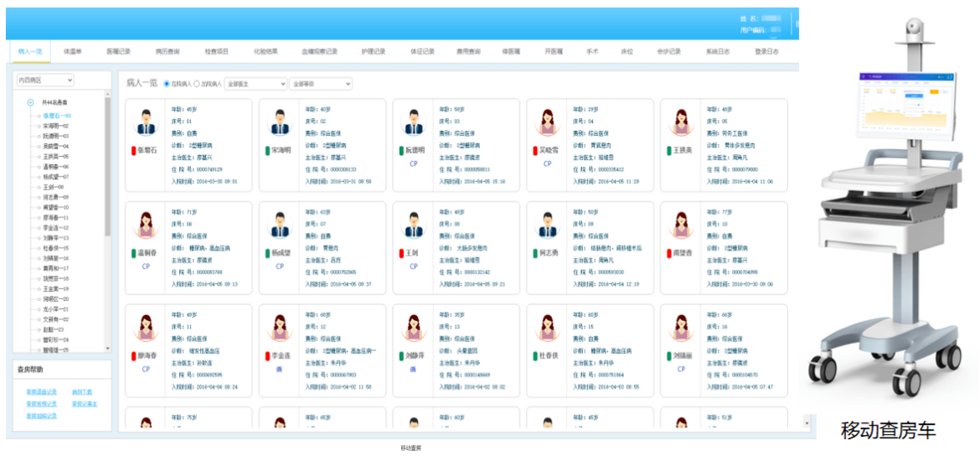This screenshot has width=980, height=461.
Task: Click the CP badge under 吴晓雪
Action: pyautogui.click(x=548, y=163)
